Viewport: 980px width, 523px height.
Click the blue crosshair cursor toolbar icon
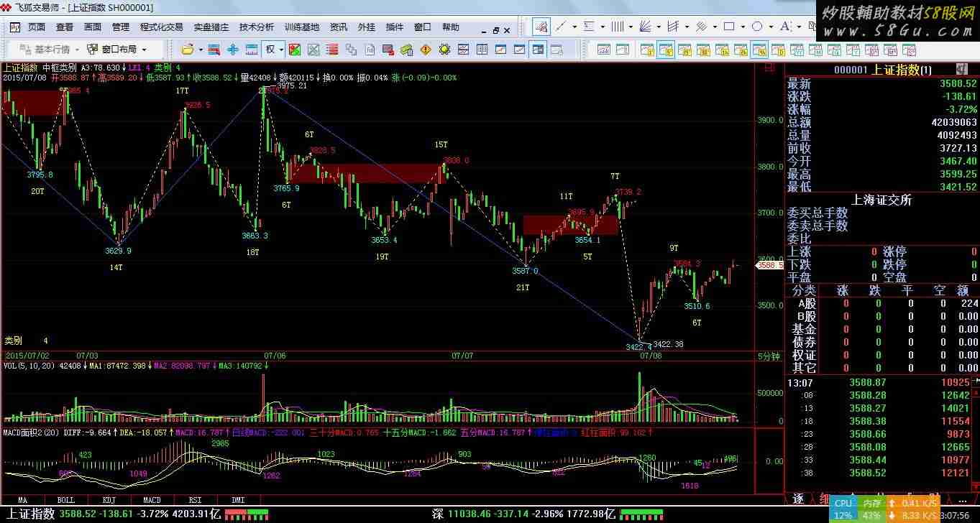(x=232, y=50)
